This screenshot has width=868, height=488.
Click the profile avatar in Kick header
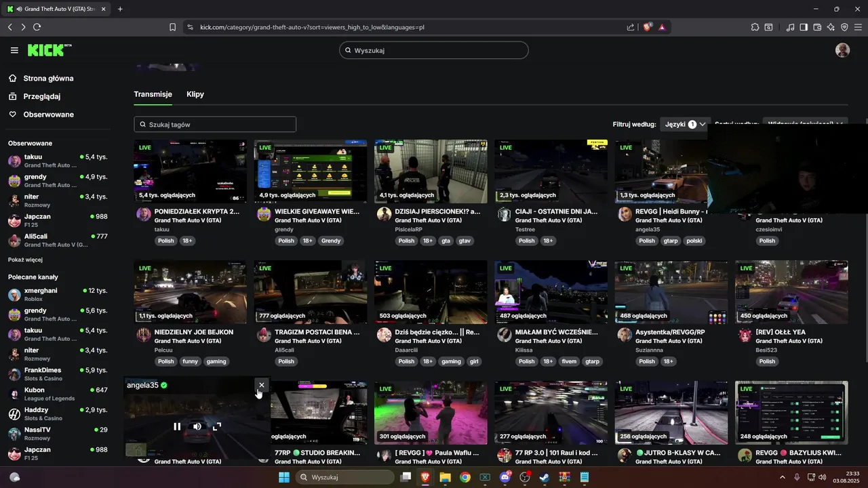[842, 50]
